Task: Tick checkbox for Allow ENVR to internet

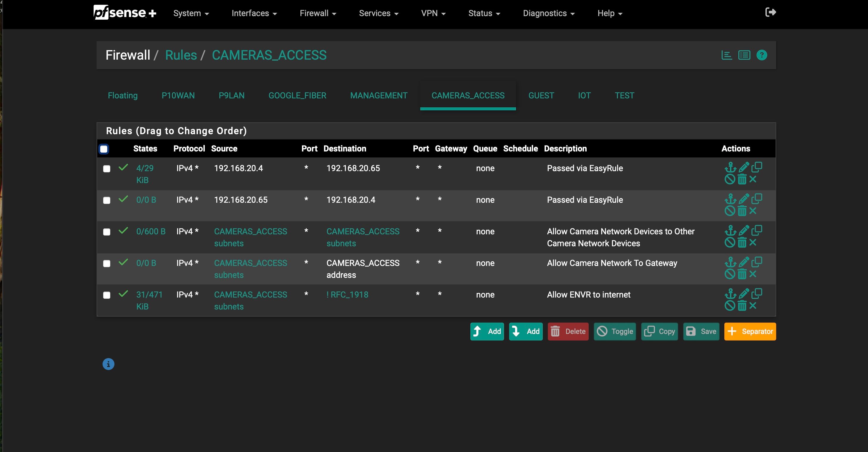Action: (x=107, y=295)
